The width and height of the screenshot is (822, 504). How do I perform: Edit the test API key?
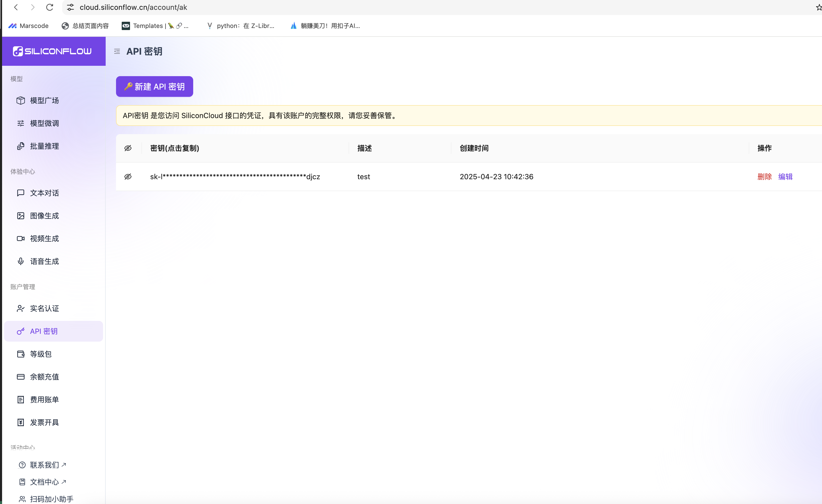tap(785, 176)
